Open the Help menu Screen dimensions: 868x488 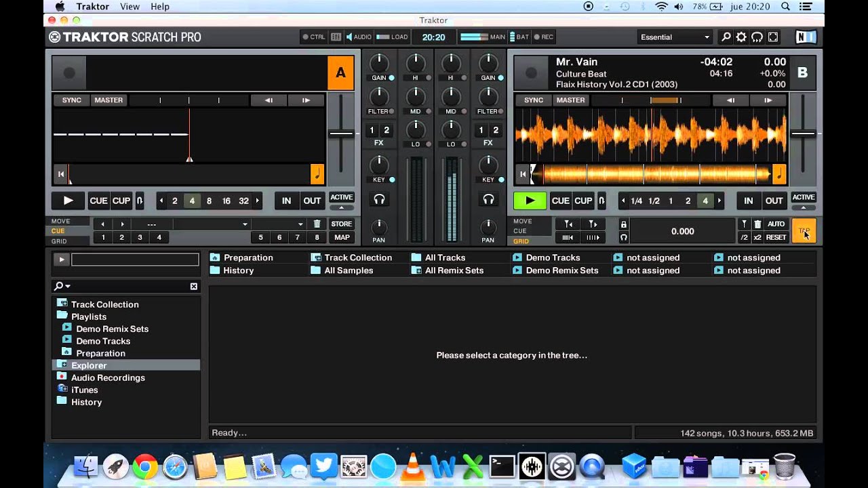tap(160, 6)
